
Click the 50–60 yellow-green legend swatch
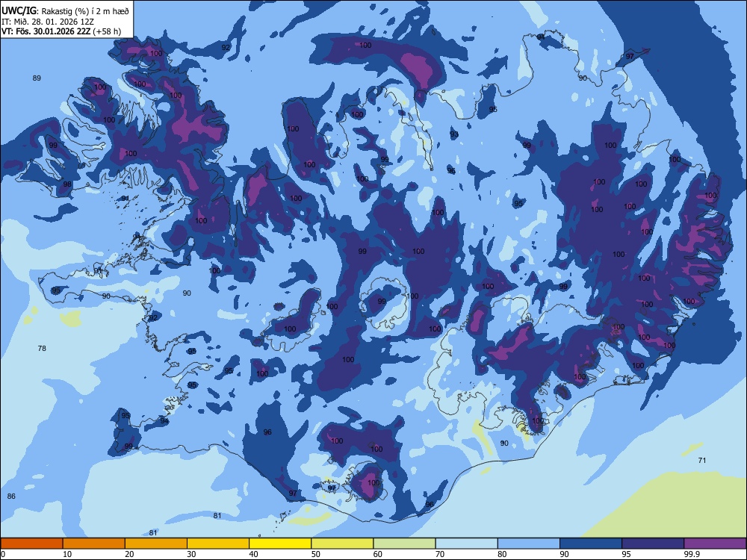(x=342, y=544)
